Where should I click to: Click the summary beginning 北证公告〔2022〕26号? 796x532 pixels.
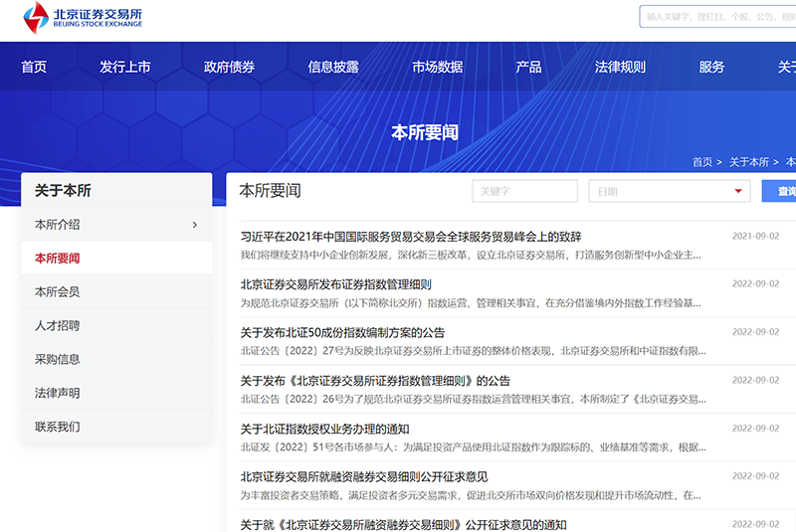click(474, 399)
